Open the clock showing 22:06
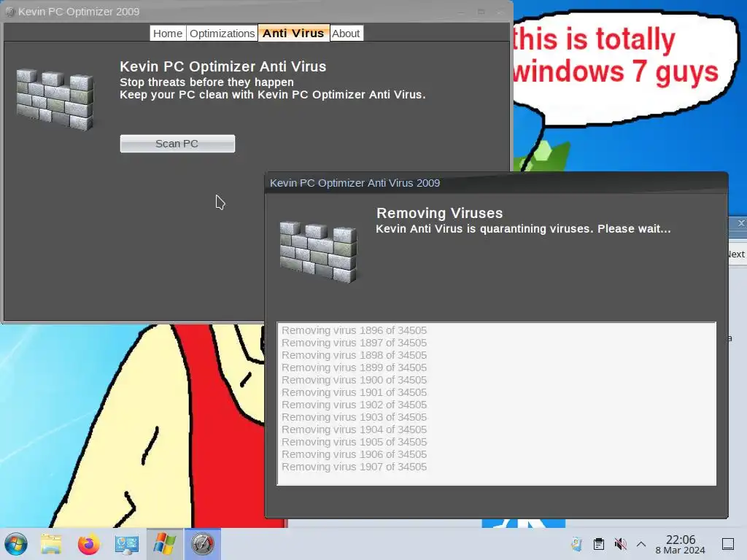Viewport: 747px width, 560px height. [681, 544]
